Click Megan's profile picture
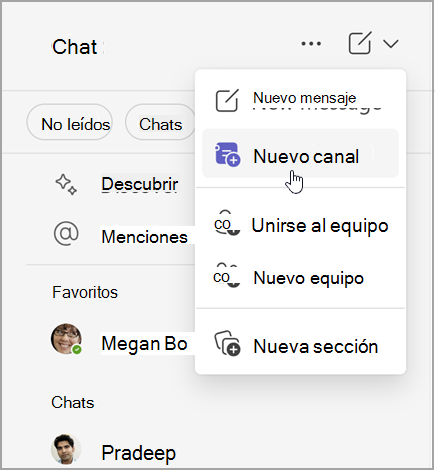The width and height of the screenshot is (435, 470). (66, 339)
